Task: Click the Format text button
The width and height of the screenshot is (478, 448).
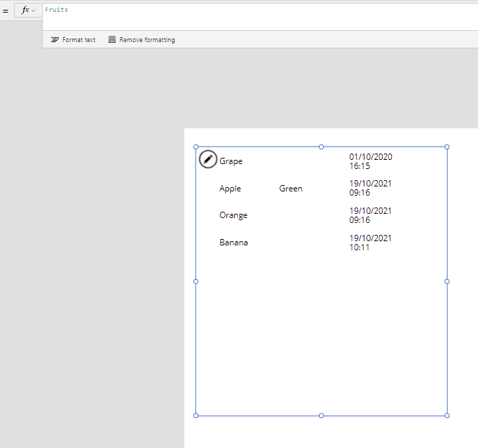Action: (73, 40)
